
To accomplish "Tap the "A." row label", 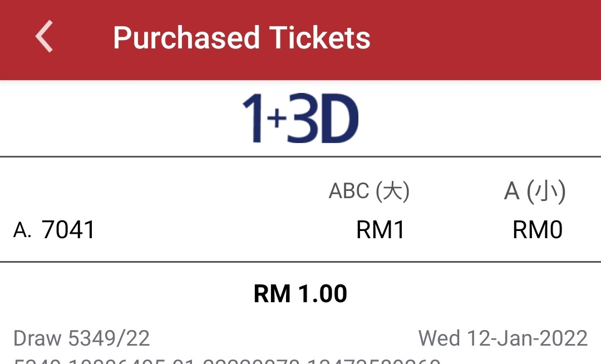I will point(22,230).
